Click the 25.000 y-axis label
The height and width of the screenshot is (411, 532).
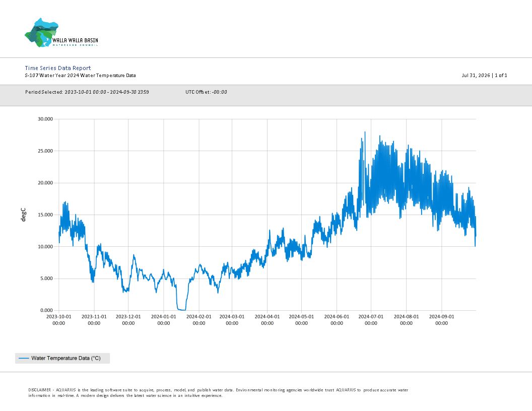point(45,151)
